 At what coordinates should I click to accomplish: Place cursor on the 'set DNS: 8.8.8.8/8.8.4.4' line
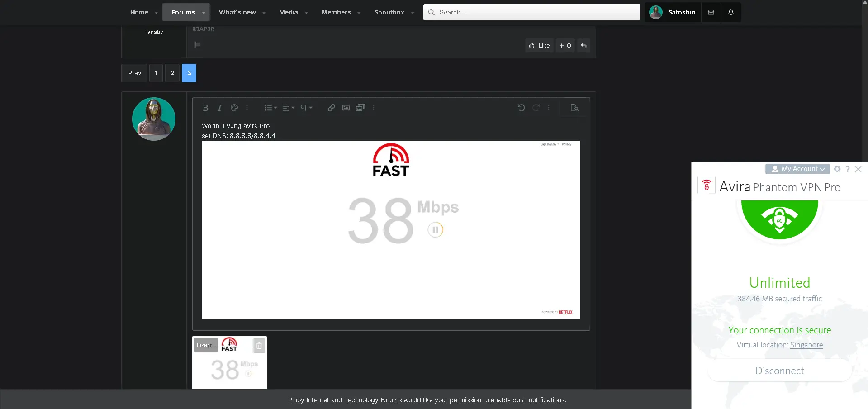tap(238, 136)
